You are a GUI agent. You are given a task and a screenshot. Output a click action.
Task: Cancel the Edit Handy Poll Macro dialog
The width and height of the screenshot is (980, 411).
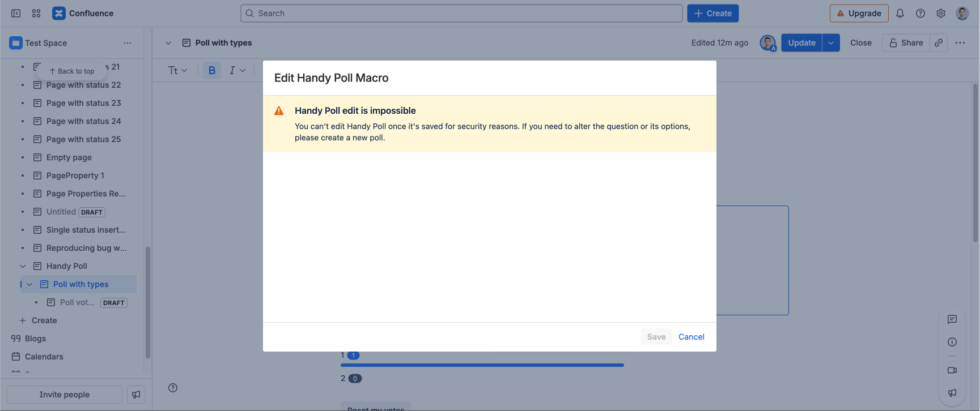[x=691, y=337]
